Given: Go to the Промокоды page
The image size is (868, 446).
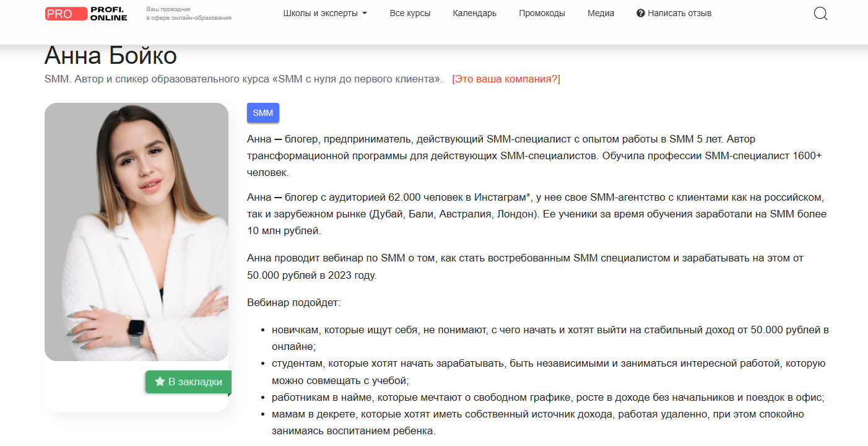Looking at the screenshot, I should pos(542,12).
